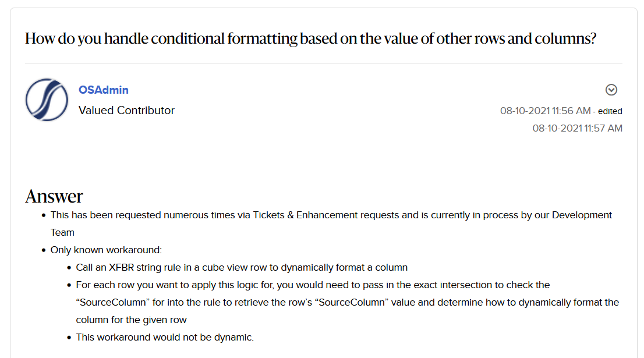Click the 11:56 AM post timestamp
Image resolution: width=644 pixels, height=358 pixels.
pos(545,111)
